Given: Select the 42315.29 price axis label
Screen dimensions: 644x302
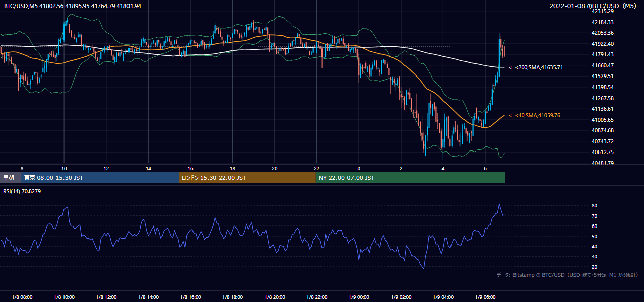Looking at the screenshot, I should [x=603, y=11].
